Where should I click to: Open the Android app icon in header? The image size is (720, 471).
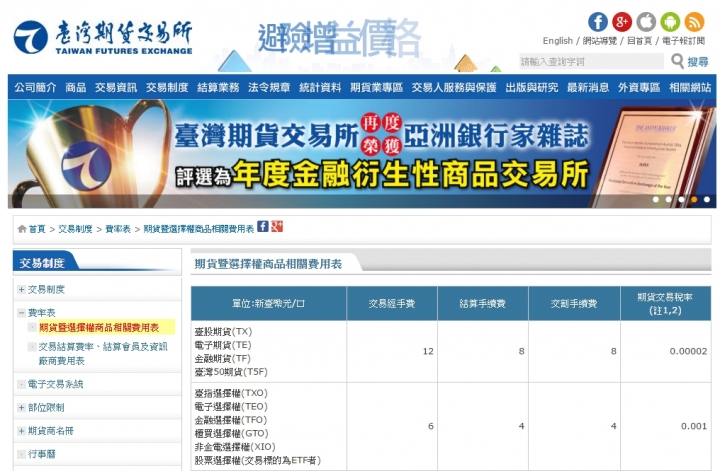pyautogui.click(x=670, y=22)
